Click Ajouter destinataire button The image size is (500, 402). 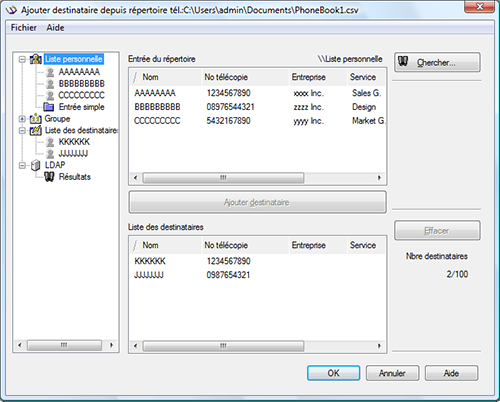pos(257,202)
